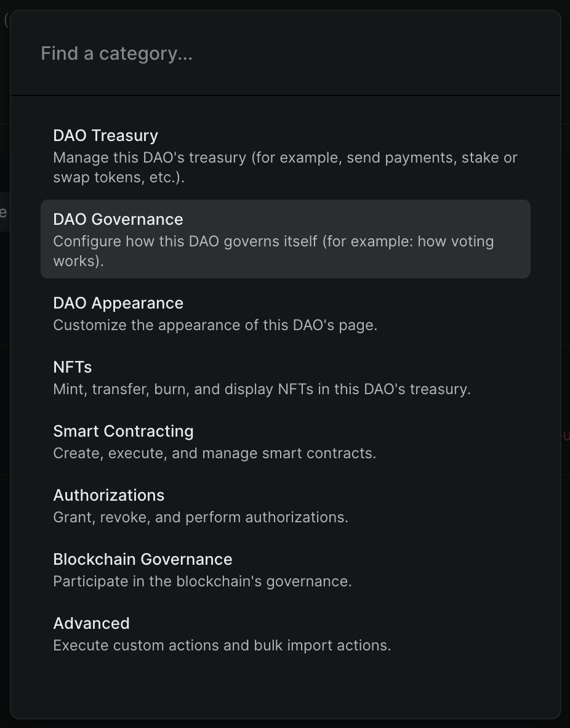Select the DAO Treasury category
Image resolution: width=570 pixels, height=728 pixels.
[x=105, y=135]
